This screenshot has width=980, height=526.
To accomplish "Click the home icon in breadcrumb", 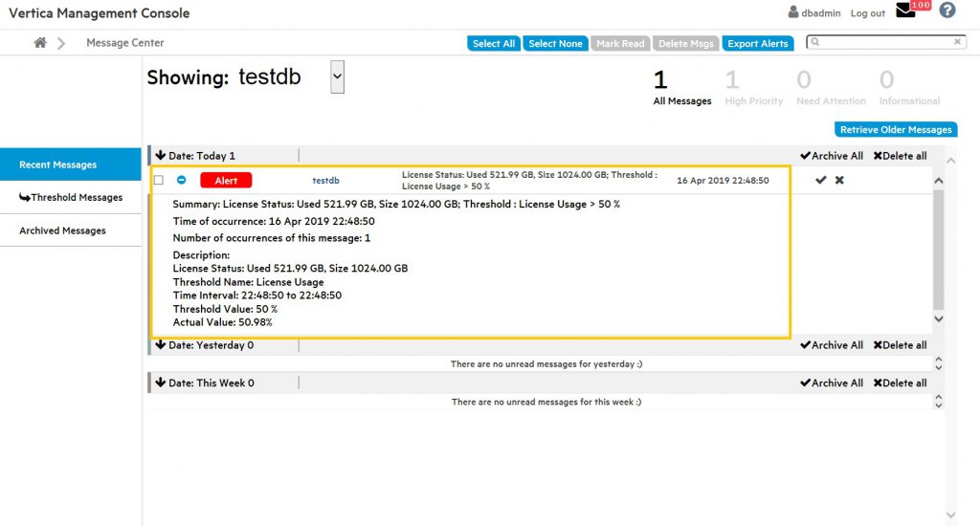I will coord(40,43).
